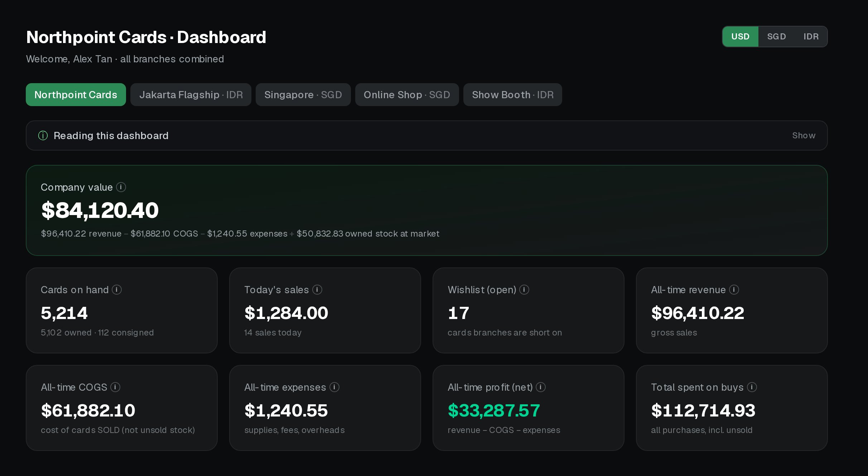The width and height of the screenshot is (868, 476).
Task: Click the 14 sales today text
Action: click(273, 333)
